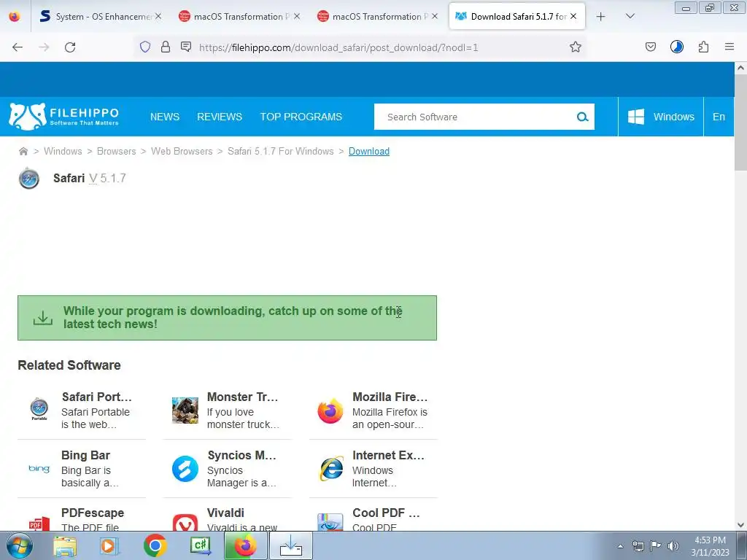Open Safari Portable related software
This screenshot has width=747, height=560.
pyautogui.click(x=82, y=411)
